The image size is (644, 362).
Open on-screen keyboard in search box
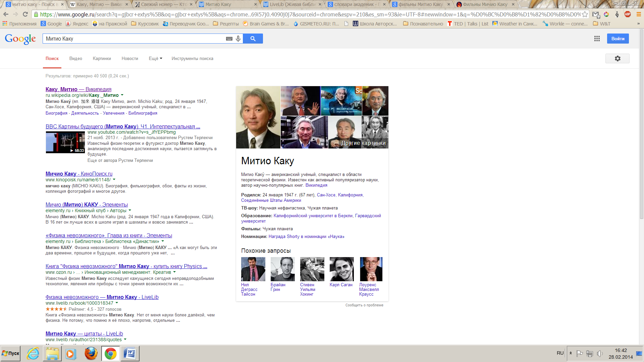[x=229, y=39]
